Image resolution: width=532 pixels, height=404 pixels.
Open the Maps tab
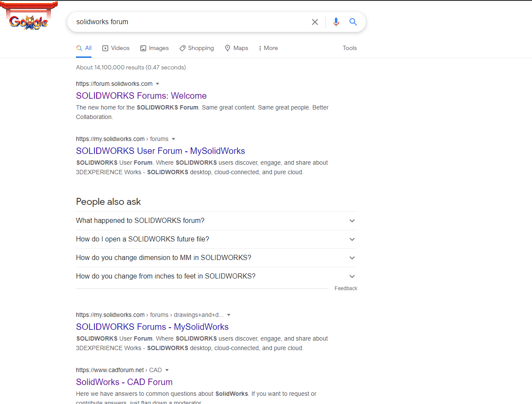point(236,48)
